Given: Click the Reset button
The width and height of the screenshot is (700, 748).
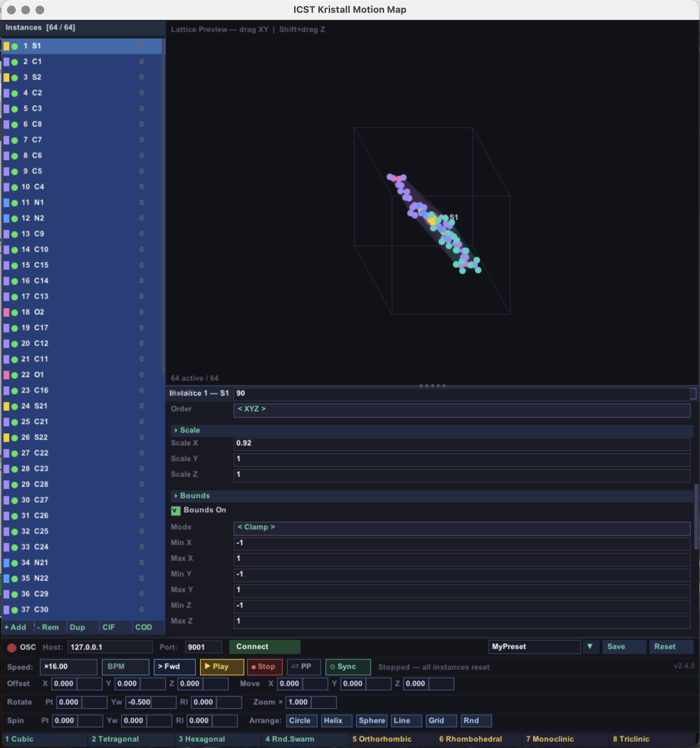Looking at the screenshot, I should pos(671,647).
